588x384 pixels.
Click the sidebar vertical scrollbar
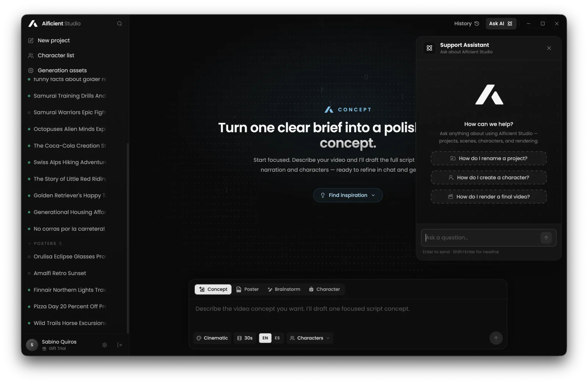coord(128,238)
